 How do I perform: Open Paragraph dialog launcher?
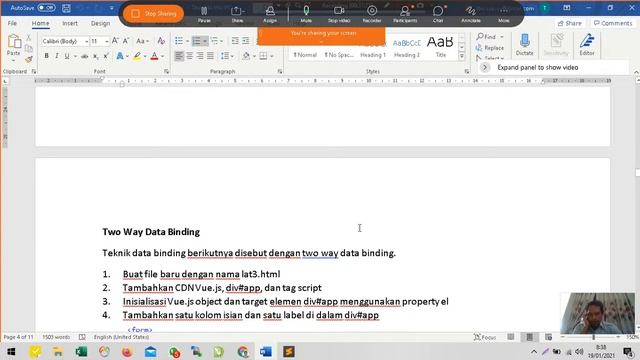tap(280, 71)
